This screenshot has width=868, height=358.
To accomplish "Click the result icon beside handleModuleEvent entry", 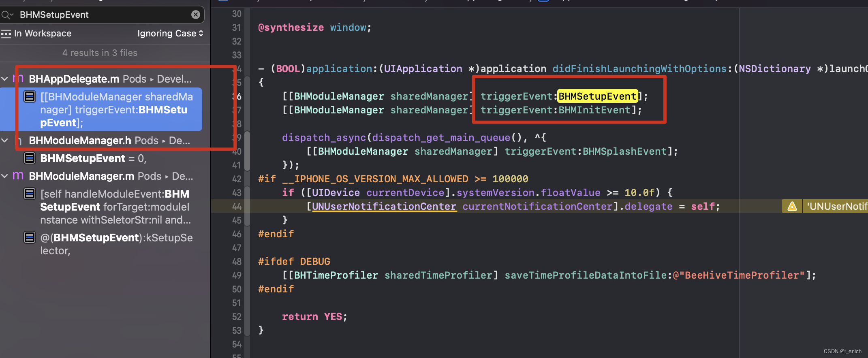I will 30,194.
